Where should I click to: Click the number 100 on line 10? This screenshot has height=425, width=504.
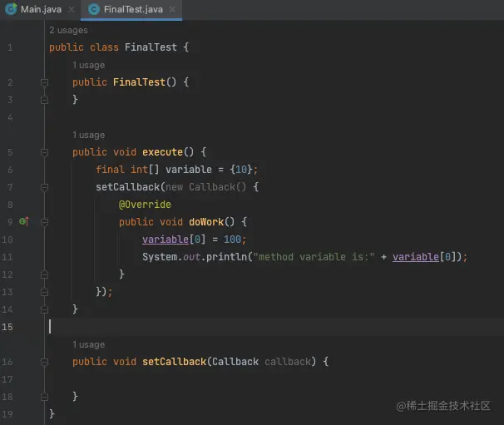coord(232,240)
